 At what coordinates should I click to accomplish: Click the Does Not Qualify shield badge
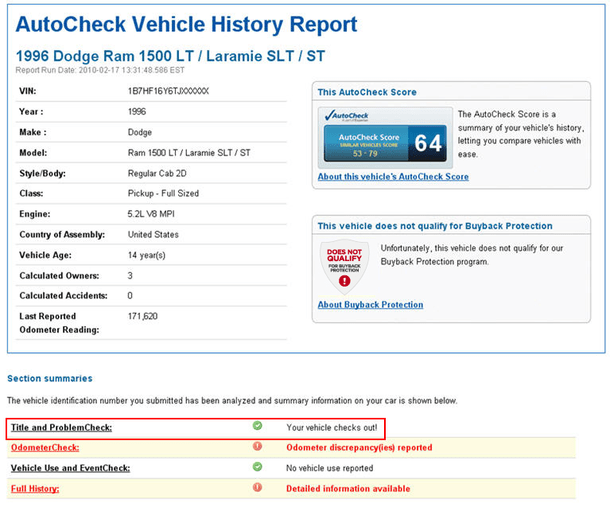click(344, 267)
